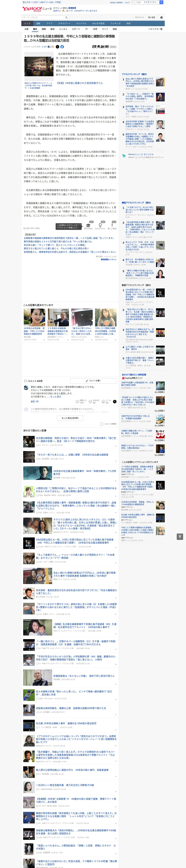Open related link 事件現場の部屋を2000万円超で借り続けた夫

point(58,241)
